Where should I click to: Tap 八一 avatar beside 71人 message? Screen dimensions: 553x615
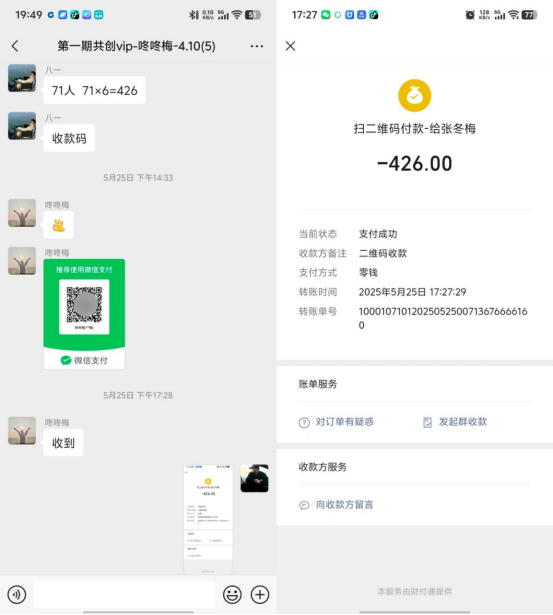coord(22,78)
